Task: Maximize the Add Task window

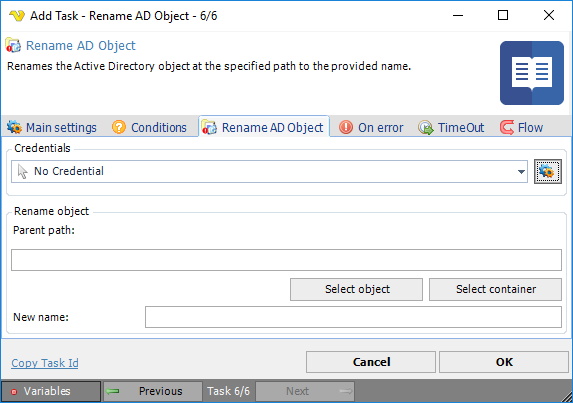Action: pyautogui.click(x=503, y=15)
